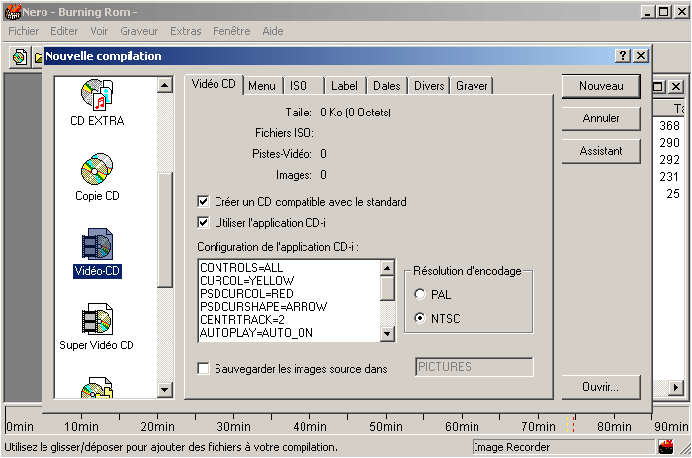
Task: Click value 368 in background window
Action: point(669,126)
